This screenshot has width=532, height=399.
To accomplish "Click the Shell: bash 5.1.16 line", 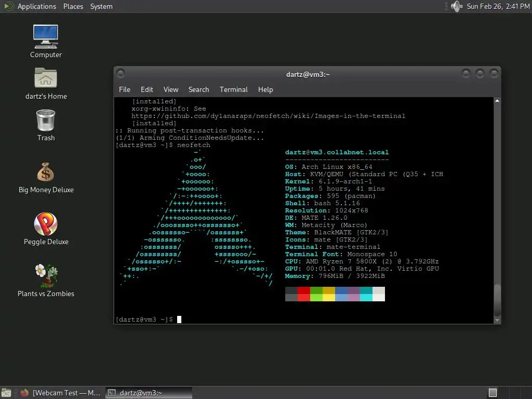I will coord(322,203).
